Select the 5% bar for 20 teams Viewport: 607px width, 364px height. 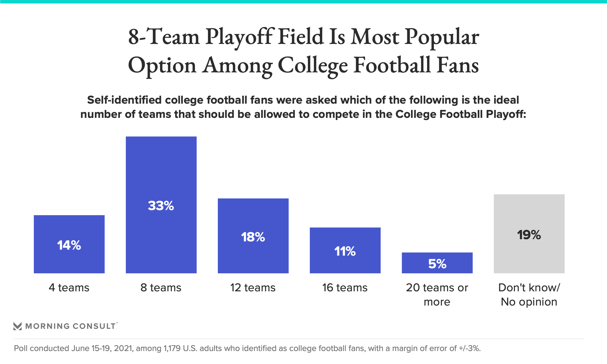(437, 263)
